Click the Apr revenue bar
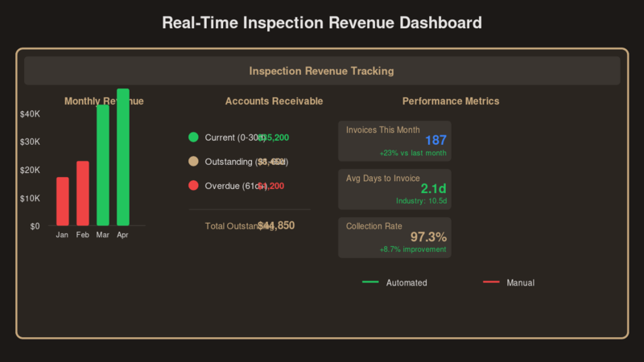The image size is (644, 362). [123, 157]
